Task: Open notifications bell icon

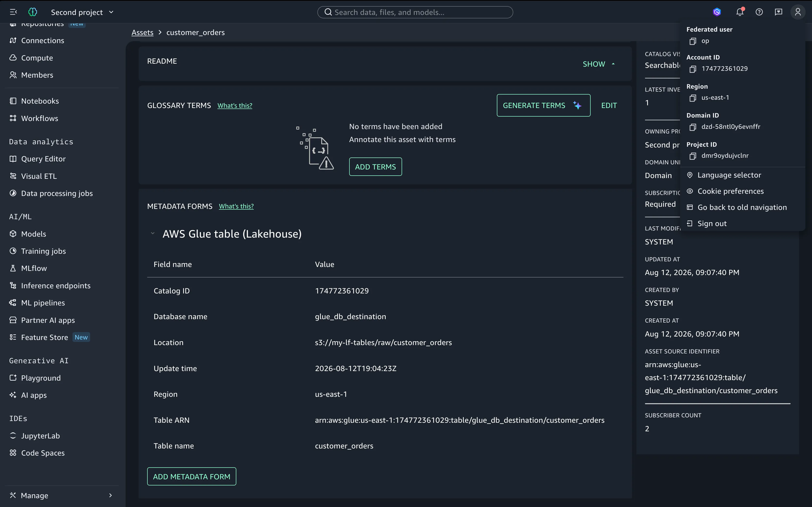Action: coord(740,12)
